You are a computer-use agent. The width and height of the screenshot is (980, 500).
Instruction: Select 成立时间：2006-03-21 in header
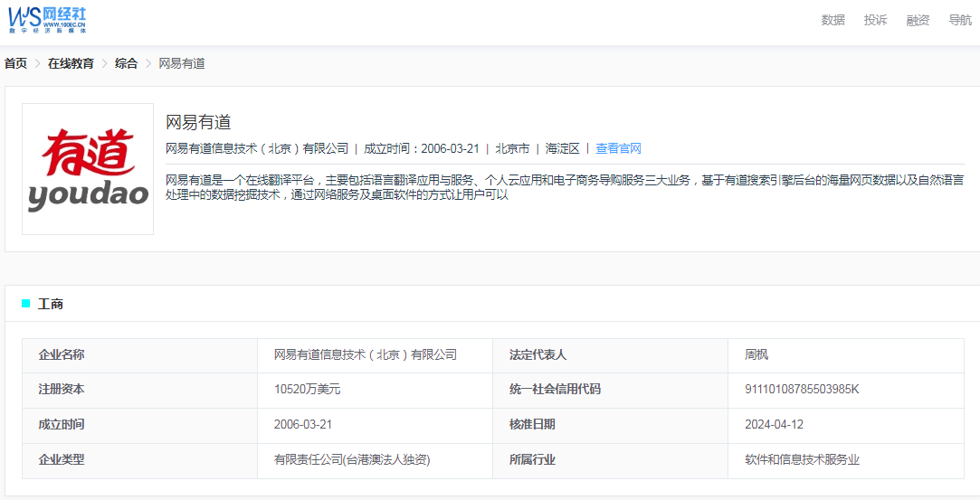pyautogui.click(x=422, y=148)
